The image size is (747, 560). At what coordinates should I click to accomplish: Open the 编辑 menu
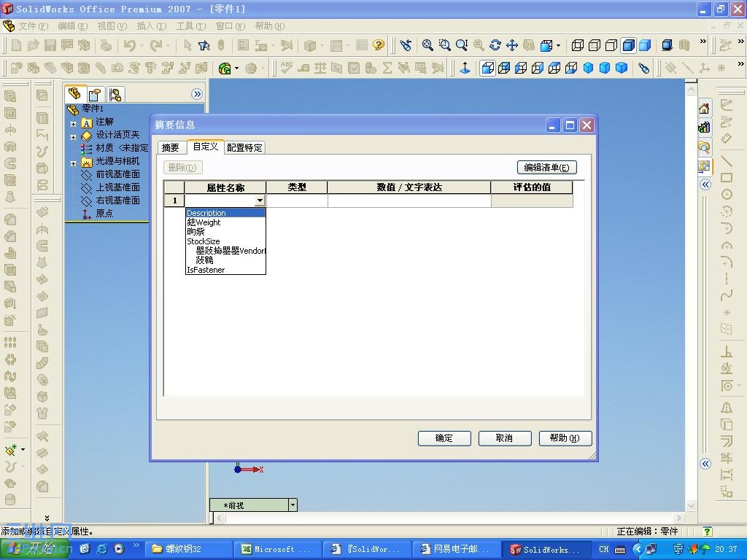73,26
